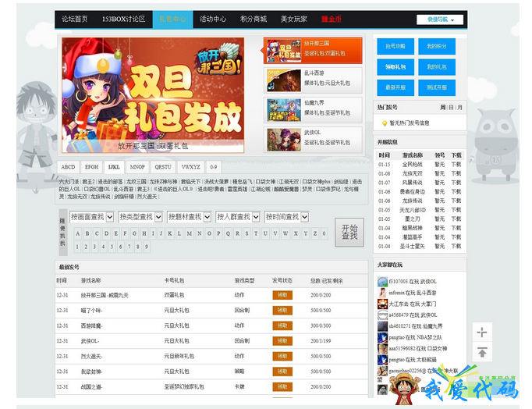This screenshot has height=409, width=532.
Task: Open the 按题材查找 dropdown
Action: tap(190, 217)
